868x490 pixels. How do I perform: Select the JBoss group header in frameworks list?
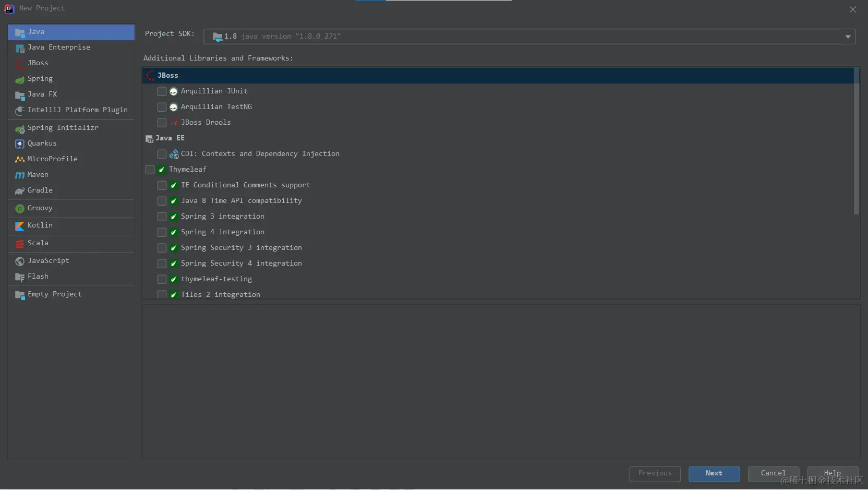coord(498,76)
